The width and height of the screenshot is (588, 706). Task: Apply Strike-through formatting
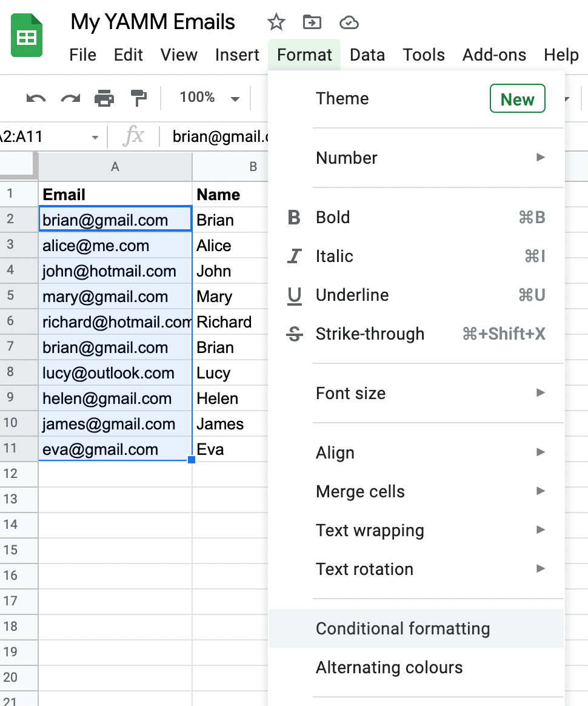coord(293,334)
